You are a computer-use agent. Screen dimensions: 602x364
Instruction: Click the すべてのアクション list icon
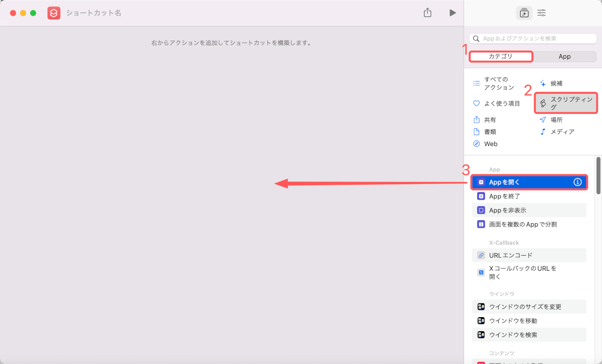[x=477, y=83]
